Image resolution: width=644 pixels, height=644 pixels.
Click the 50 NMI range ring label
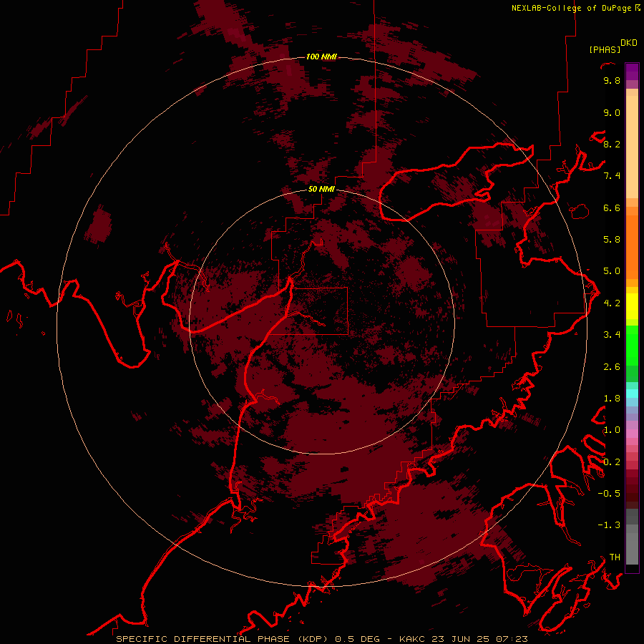click(321, 189)
